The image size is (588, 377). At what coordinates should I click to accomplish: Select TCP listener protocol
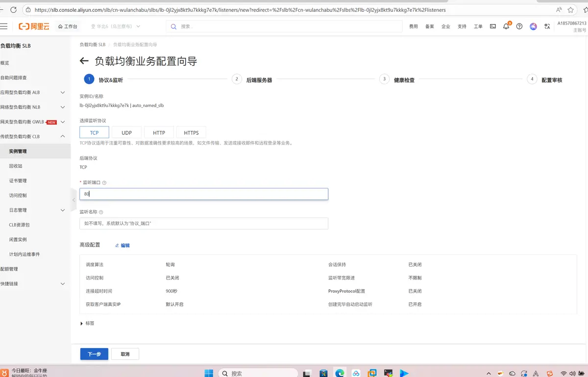pos(94,133)
